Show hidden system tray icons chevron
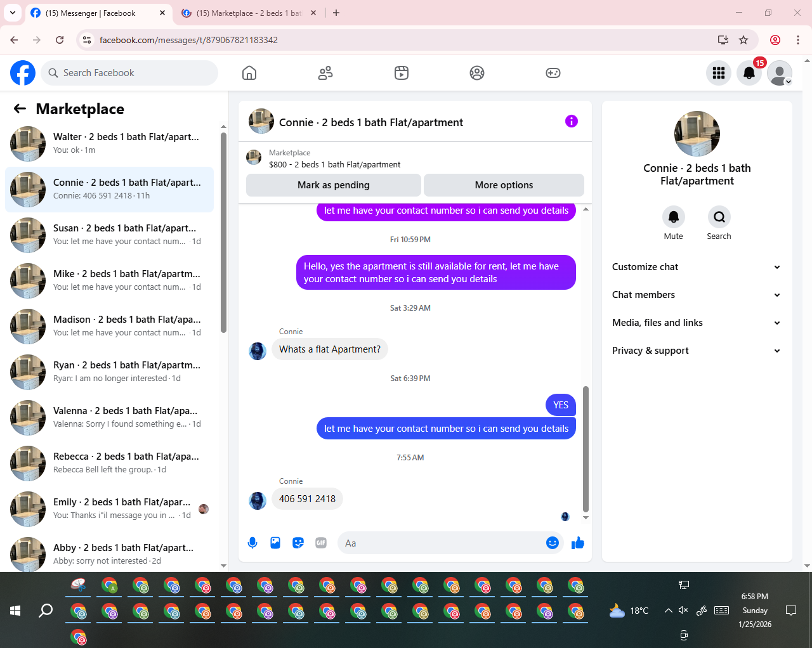This screenshot has width=812, height=648. (x=668, y=611)
